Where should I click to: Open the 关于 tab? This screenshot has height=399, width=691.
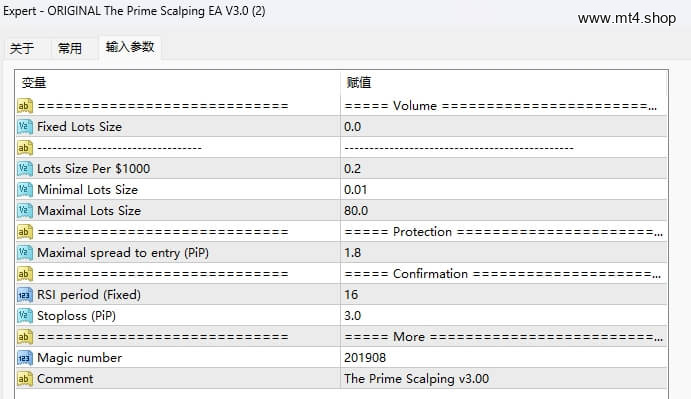point(22,48)
